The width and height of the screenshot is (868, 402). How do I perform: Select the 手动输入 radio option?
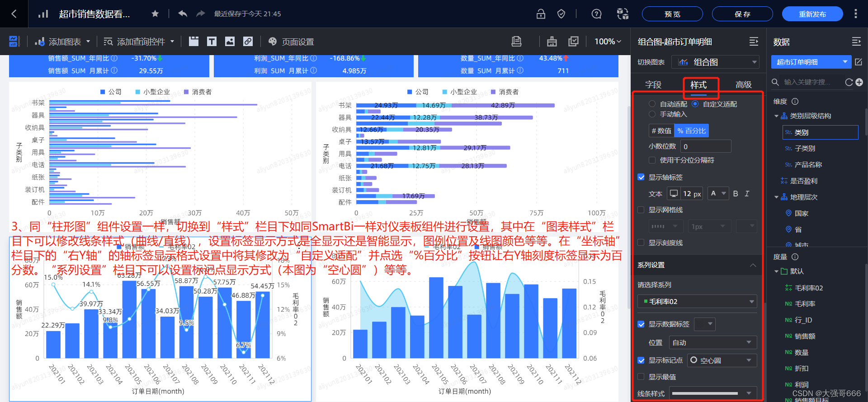tap(652, 114)
